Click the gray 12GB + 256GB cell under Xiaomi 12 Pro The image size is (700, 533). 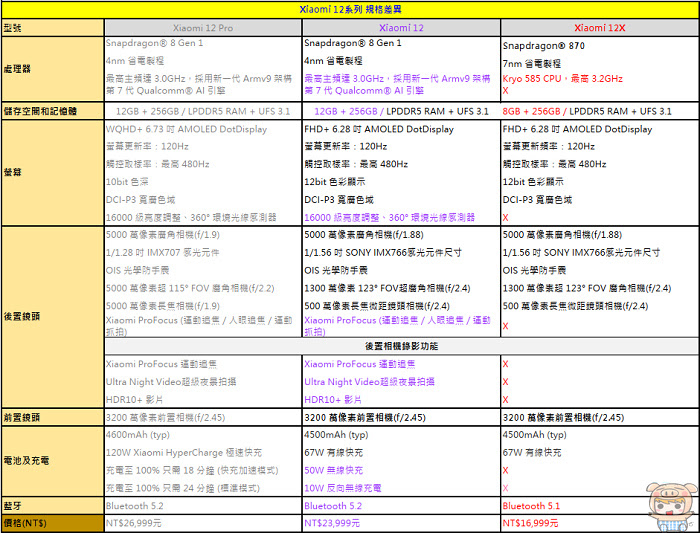tap(203, 111)
